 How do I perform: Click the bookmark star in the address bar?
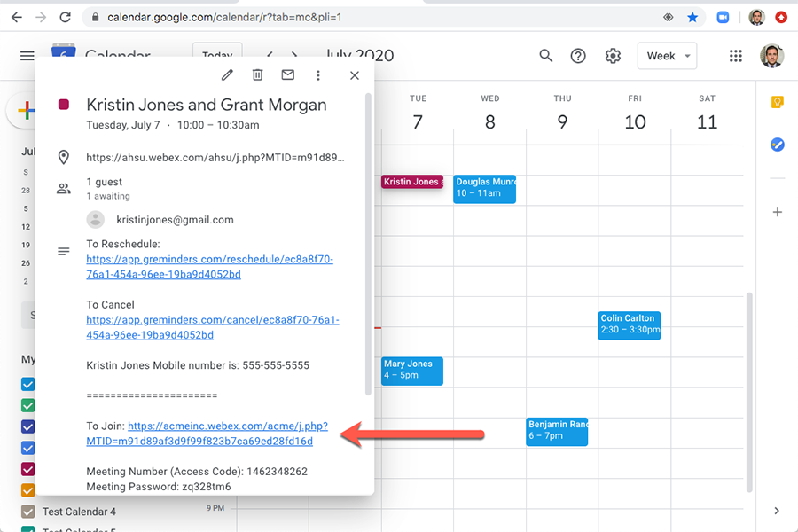coord(692,18)
